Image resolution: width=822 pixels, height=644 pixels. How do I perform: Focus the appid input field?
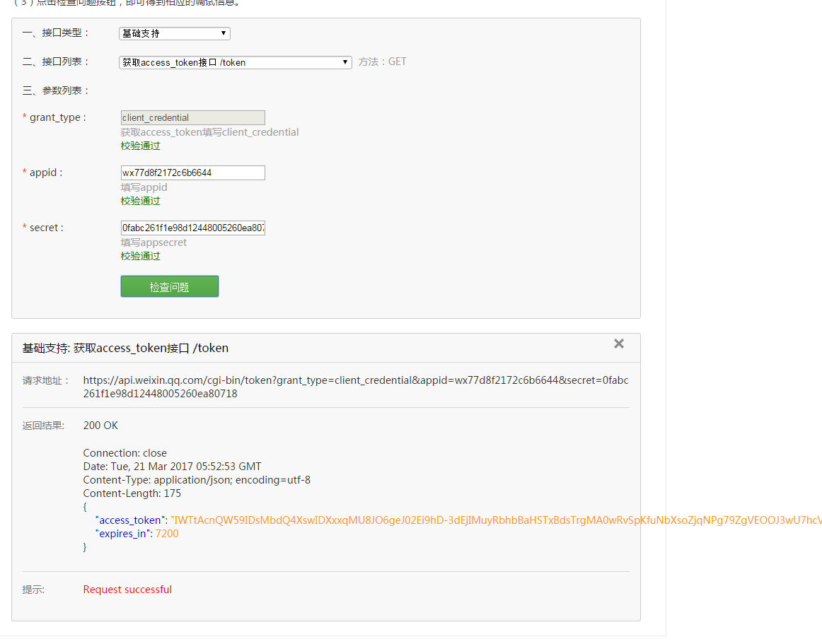coord(192,172)
